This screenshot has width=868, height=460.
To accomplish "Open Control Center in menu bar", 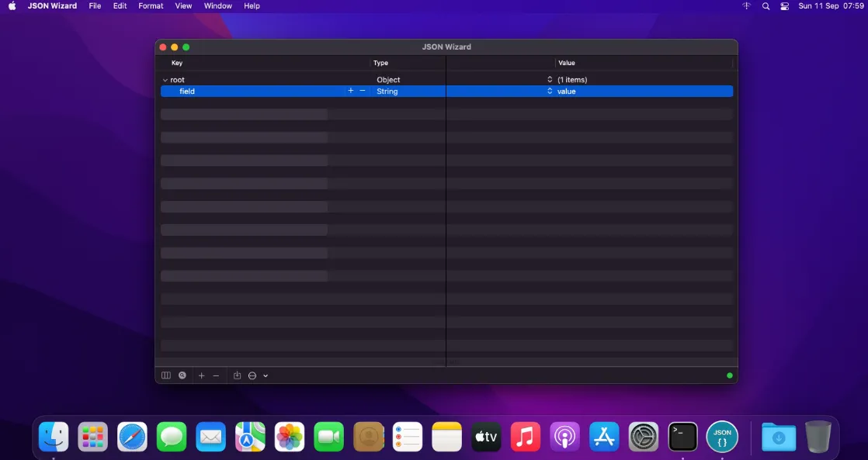I will pos(784,6).
